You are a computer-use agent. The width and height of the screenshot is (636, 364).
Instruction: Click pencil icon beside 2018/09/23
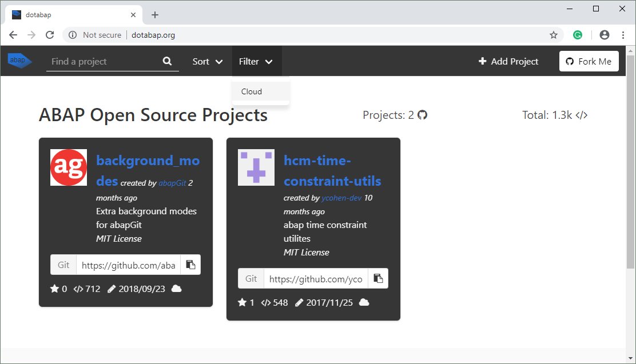pyautogui.click(x=112, y=289)
